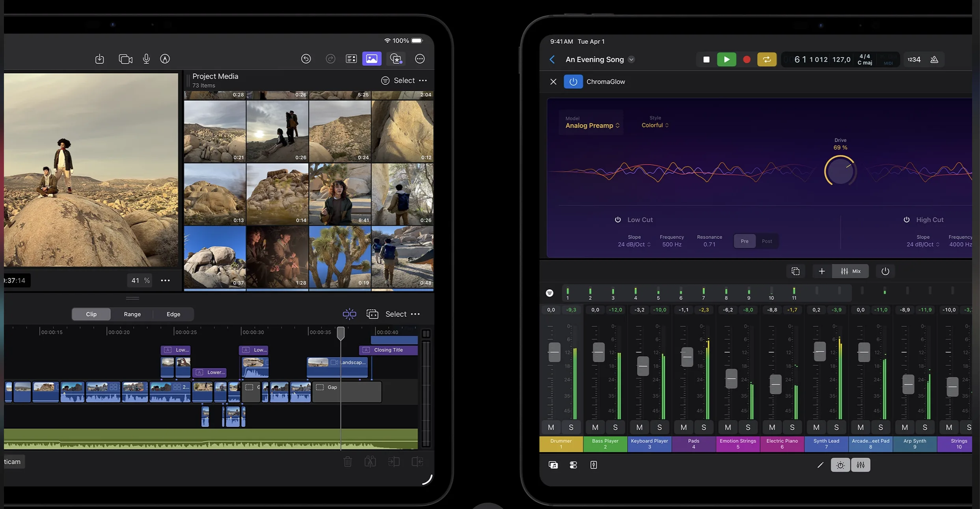
Task: Select the import media icon
Action: tap(99, 59)
